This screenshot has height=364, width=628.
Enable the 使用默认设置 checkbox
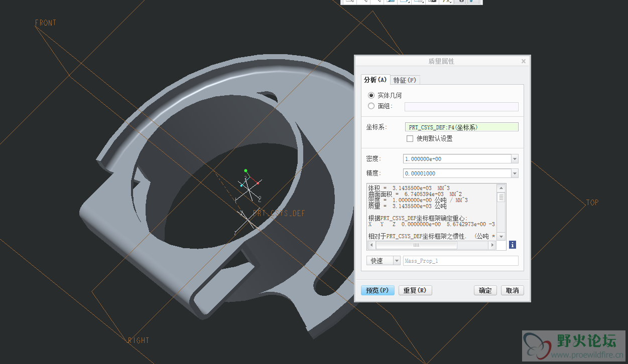[410, 138]
